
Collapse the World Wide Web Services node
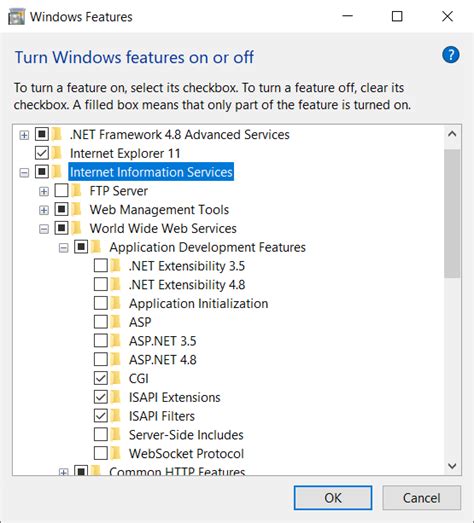coord(44,229)
